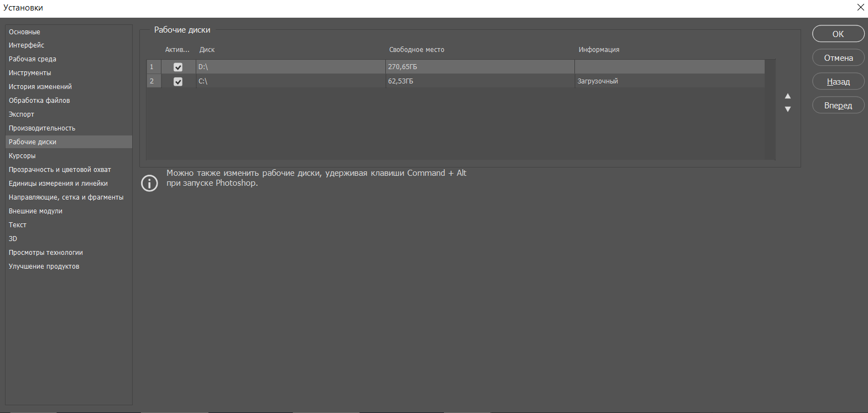Move selected scratch disk down with arrow
Image resolution: width=868 pixels, height=413 pixels.
click(x=788, y=109)
